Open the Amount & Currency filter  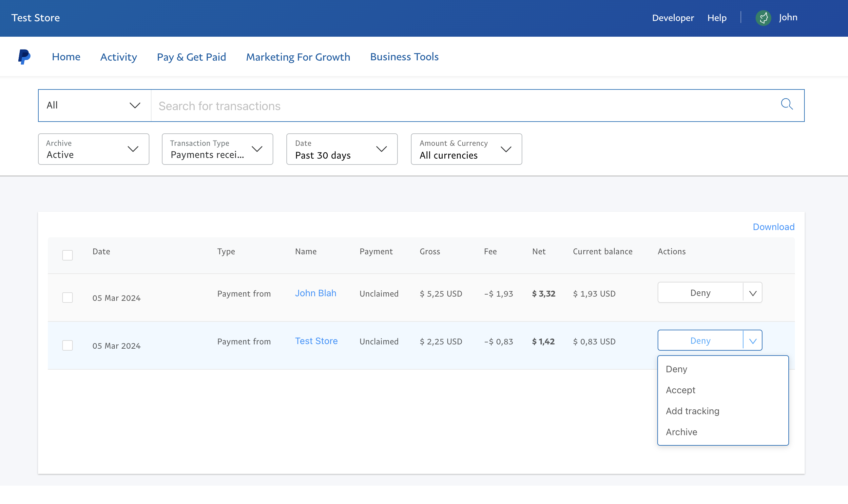(466, 149)
